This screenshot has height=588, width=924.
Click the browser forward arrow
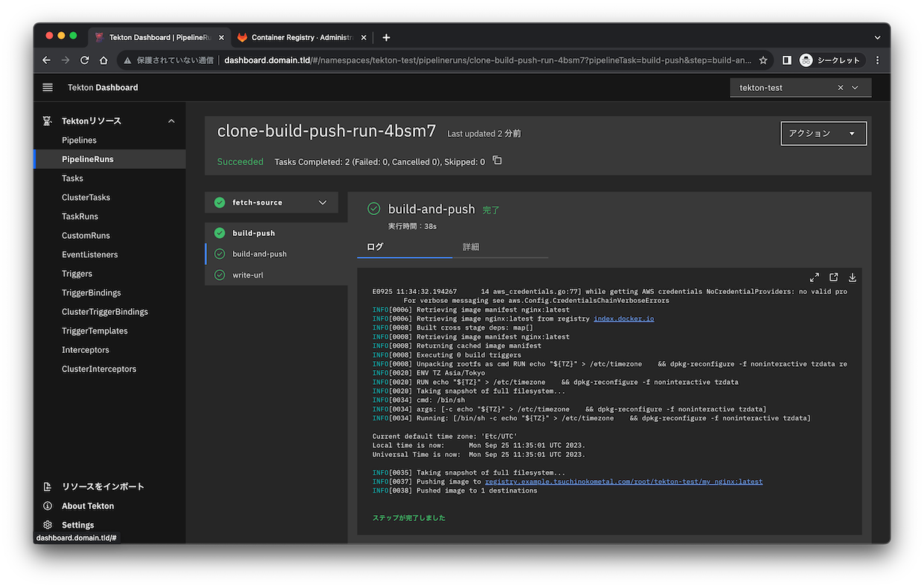pyautogui.click(x=65, y=60)
